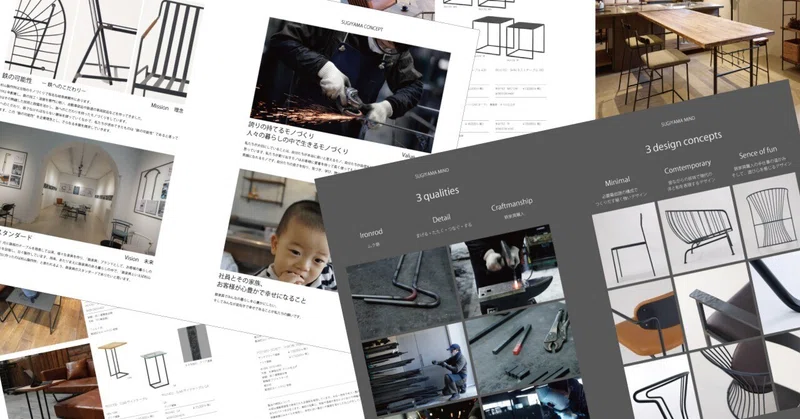The height and width of the screenshot is (419, 800).
Task: Click the Vision 未来 label
Action: click(x=139, y=260)
